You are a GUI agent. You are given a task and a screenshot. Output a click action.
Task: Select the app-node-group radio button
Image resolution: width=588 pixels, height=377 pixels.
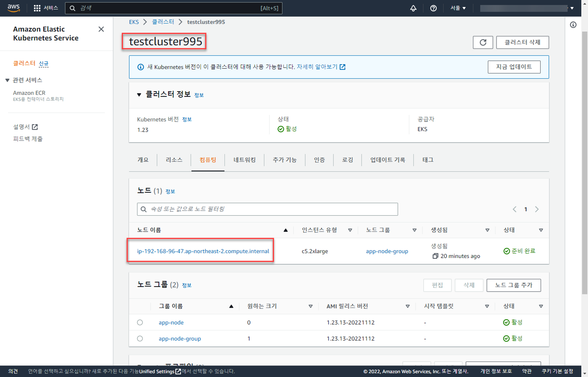pyautogui.click(x=140, y=338)
